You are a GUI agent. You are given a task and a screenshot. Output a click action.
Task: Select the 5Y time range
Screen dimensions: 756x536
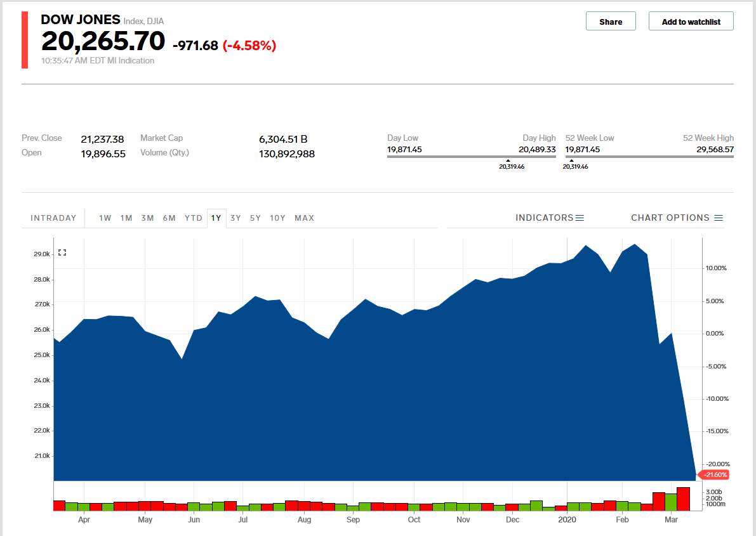click(x=255, y=218)
